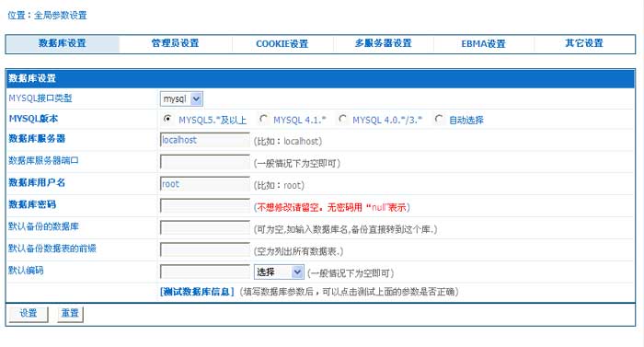
Task: Click the 重置 reset button
Action: pyautogui.click(x=70, y=313)
